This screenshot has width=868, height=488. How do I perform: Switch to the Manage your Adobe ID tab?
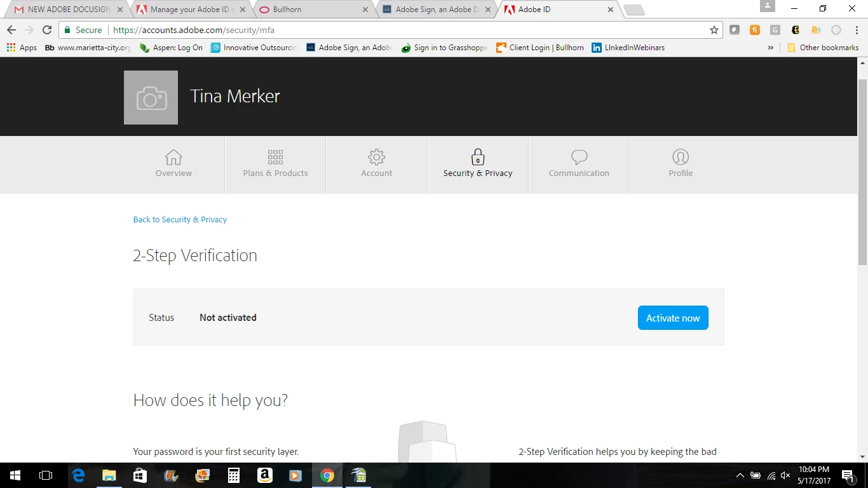(x=192, y=10)
